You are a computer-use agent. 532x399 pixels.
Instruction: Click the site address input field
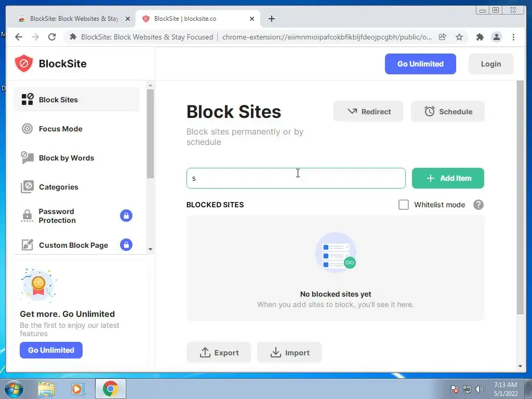(x=296, y=178)
